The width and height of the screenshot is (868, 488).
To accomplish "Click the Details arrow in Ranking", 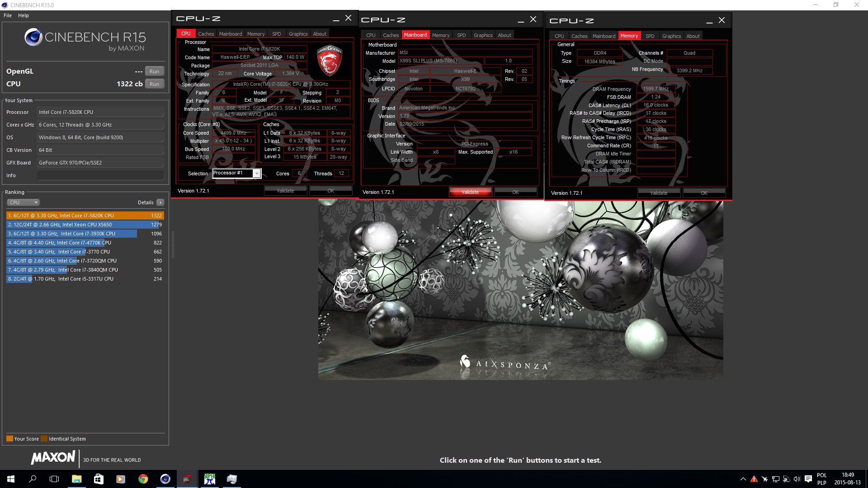I will [x=160, y=202].
